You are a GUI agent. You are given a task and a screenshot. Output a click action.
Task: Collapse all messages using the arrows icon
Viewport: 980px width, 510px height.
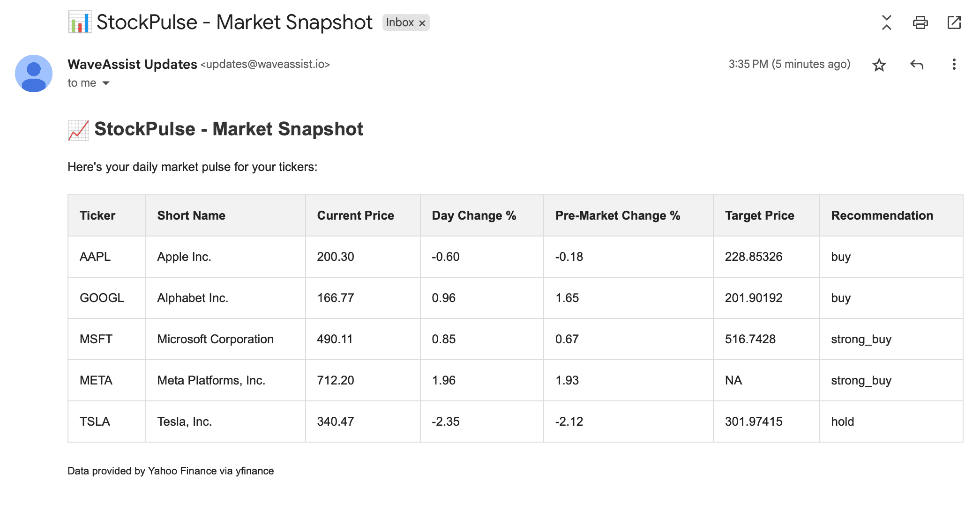coord(886,22)
